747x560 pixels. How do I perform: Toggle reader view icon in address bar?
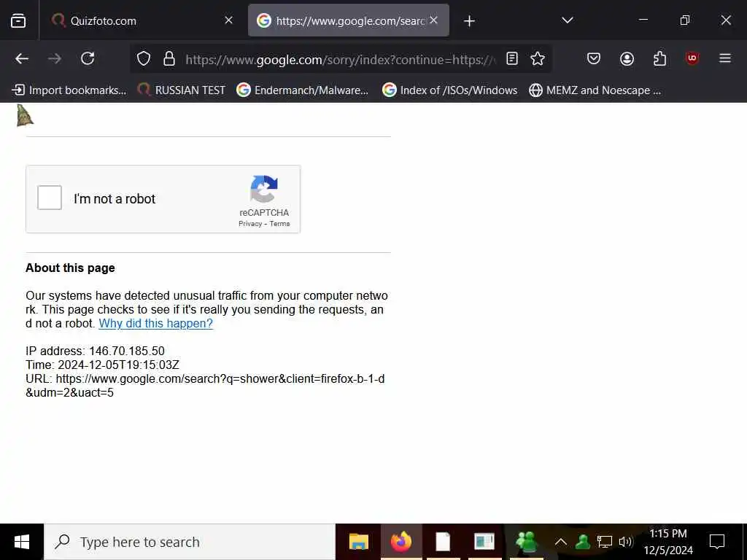pyautogui.click(x=512, y=58)
